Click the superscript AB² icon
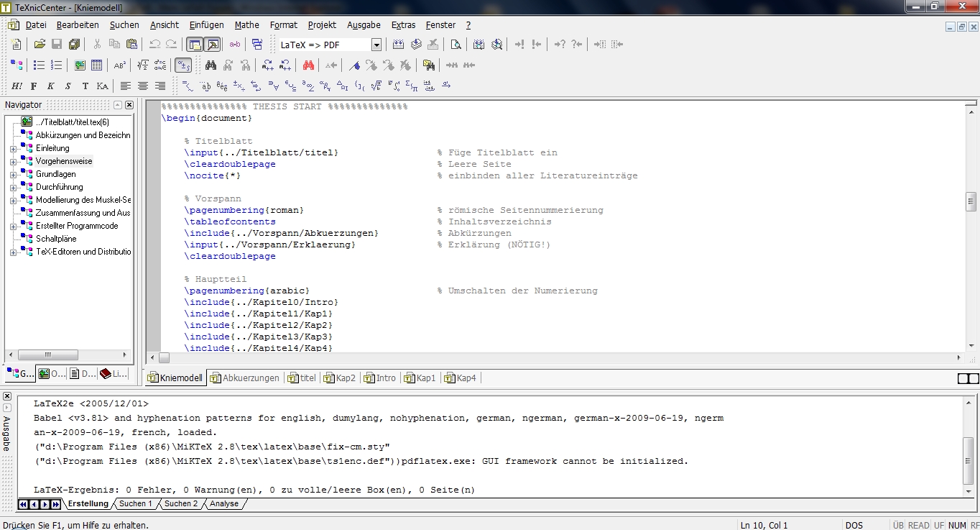 120,65
